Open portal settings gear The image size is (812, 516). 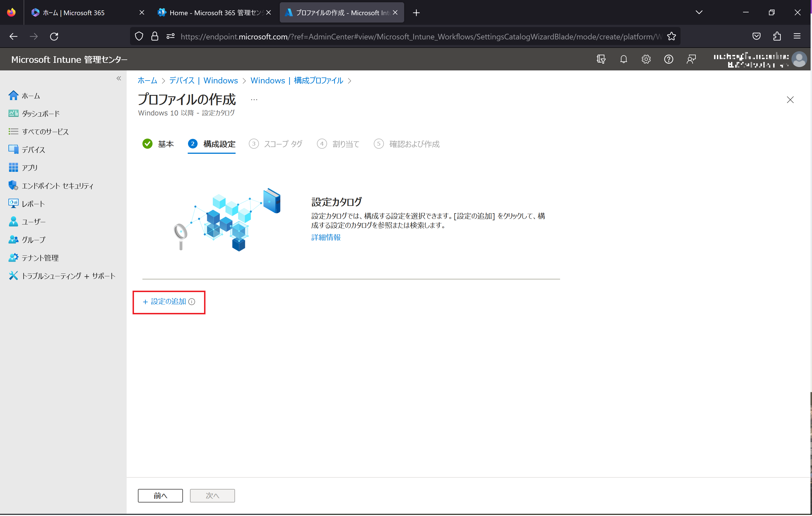click(x=646, y=59)
